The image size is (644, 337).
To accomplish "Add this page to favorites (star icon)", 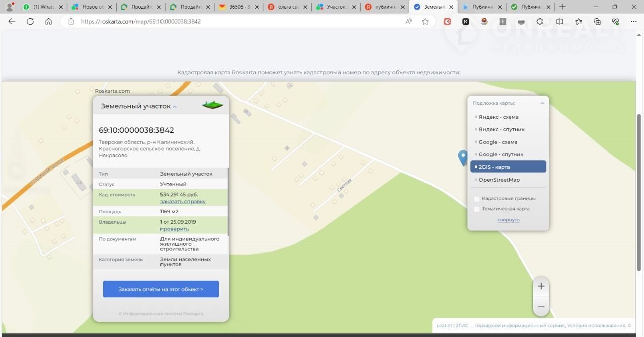I will pos(425,22).
